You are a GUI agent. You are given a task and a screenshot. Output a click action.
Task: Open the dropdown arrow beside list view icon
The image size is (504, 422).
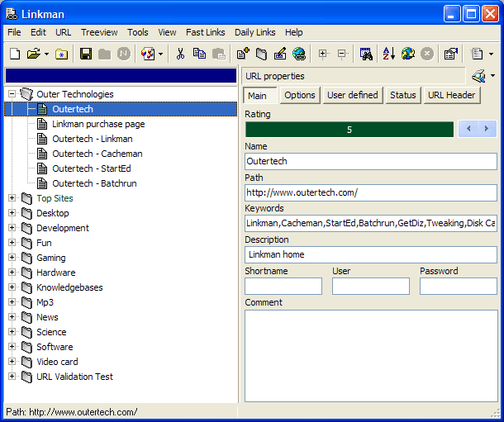pos(491,54)
